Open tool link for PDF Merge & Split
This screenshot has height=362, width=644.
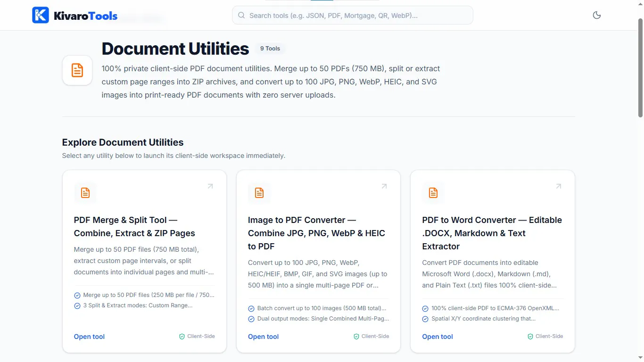89,337
